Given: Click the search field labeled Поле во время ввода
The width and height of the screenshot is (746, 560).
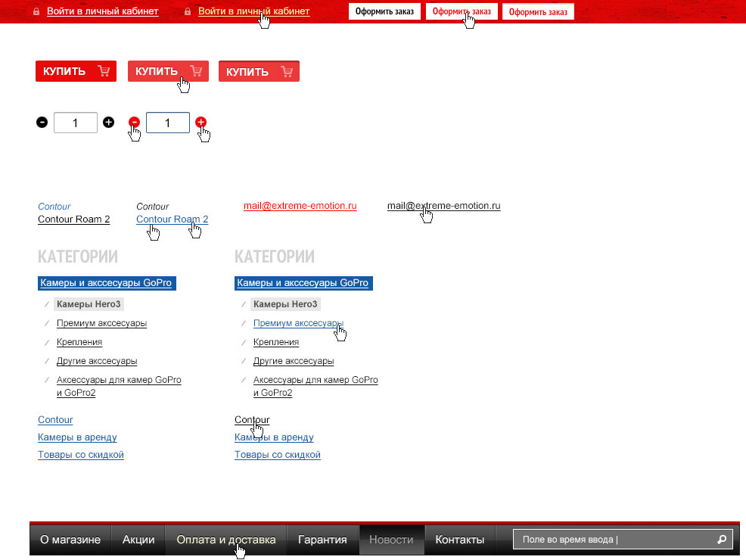Looking at the screenshot, I should (613, 540).
